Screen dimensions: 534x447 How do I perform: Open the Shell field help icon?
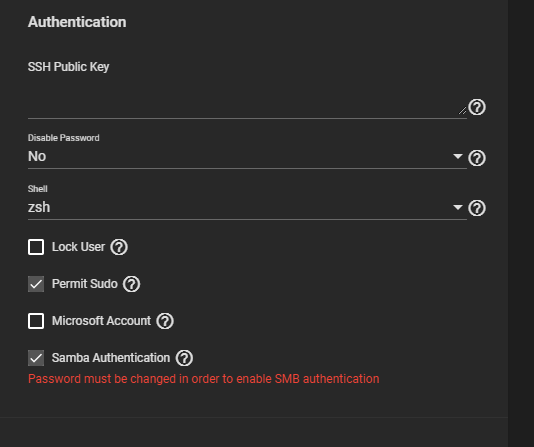pyautogui.click(x=477, y=208)
